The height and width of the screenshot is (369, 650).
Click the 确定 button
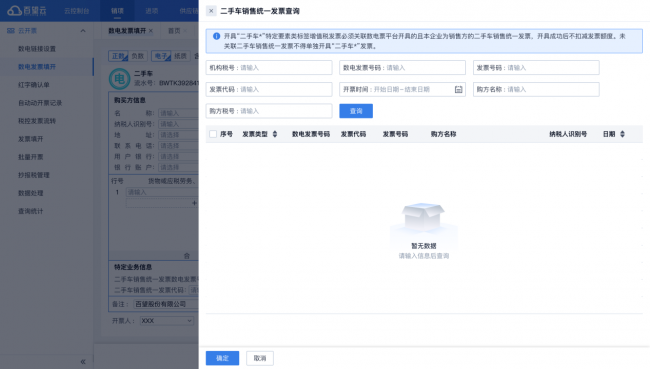pyautogui.click(x=222, y=358)
